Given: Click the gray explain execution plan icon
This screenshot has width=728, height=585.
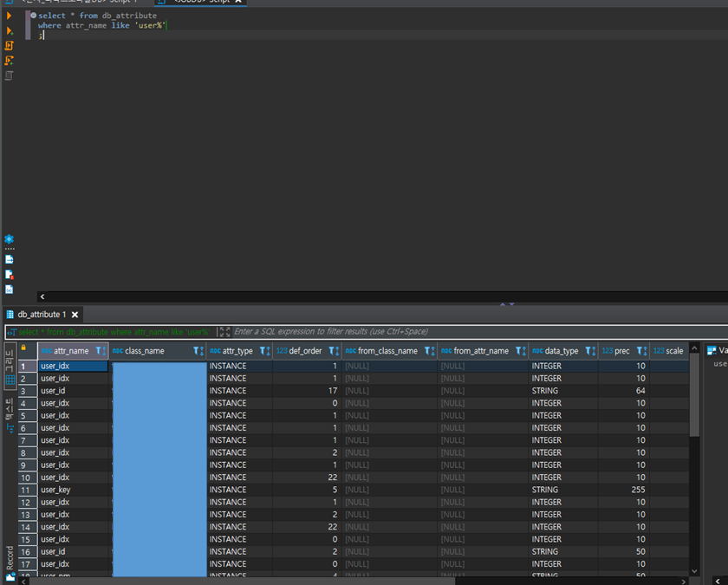Looking at the screenshot, I should click(9, 75).
